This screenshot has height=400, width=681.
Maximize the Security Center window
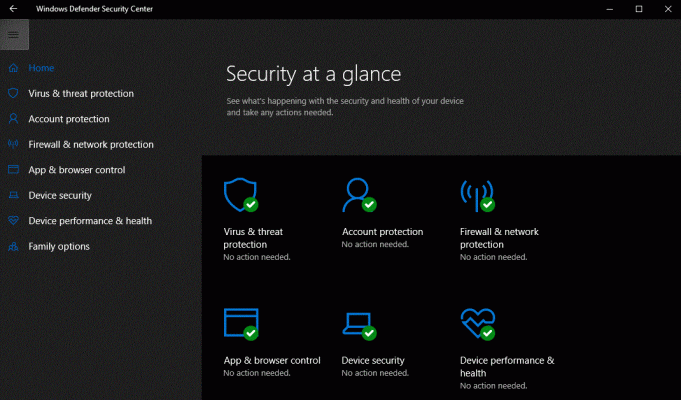point(639,9)
